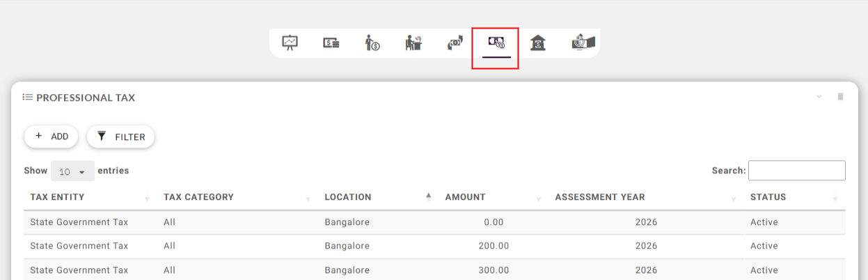The height and width of the screenshot is (280, 868).
Task: Click the dollar bill with coins icon
Action: tap(331, 43)
